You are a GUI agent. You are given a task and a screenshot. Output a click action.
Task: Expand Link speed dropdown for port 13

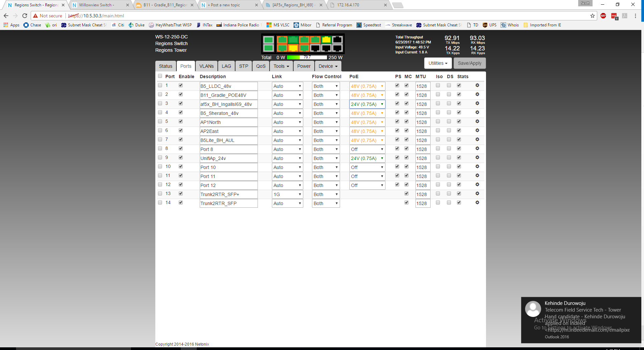287,194
